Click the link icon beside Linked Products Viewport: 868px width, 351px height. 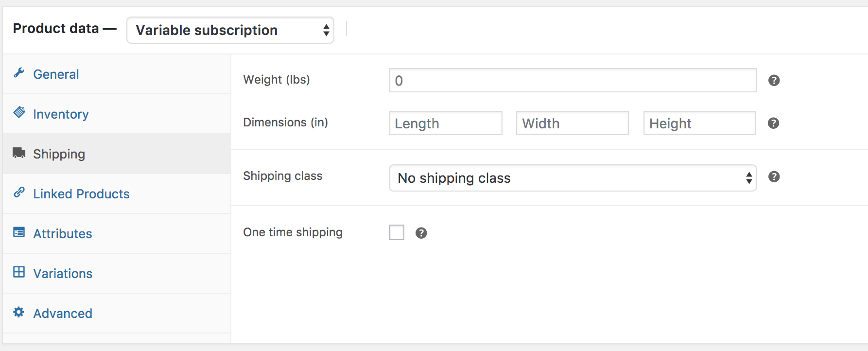click(x=18, y=193)
